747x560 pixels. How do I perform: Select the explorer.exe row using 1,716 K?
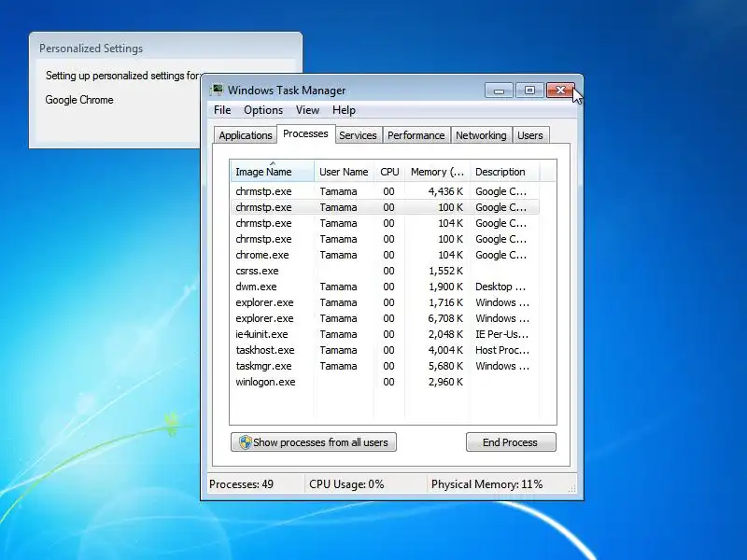click(385, 302)
